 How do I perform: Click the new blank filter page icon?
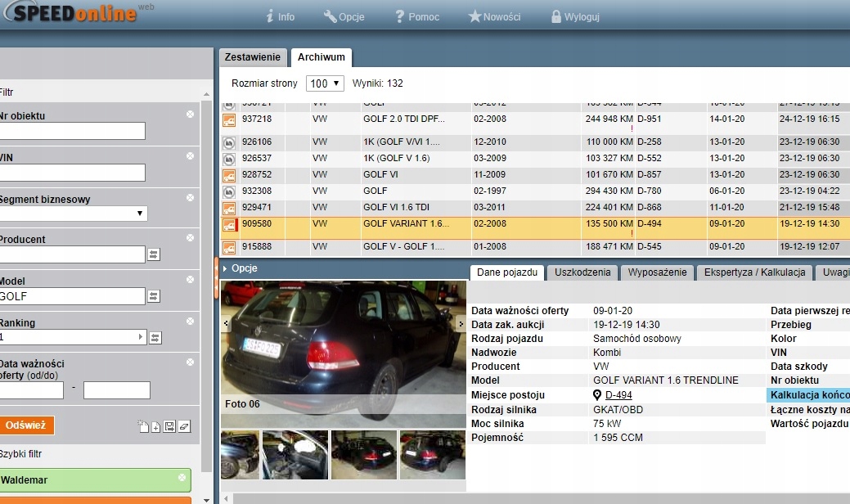point(143,426)
